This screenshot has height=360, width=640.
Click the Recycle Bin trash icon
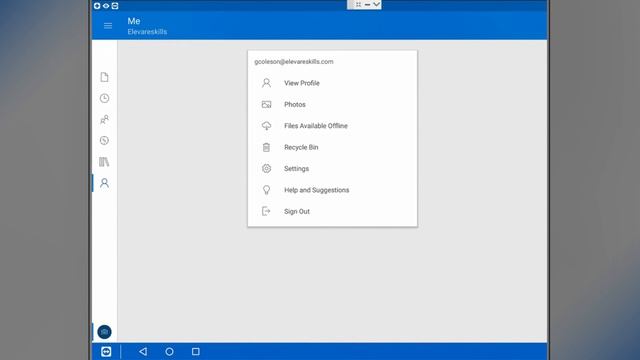(267, 147)
